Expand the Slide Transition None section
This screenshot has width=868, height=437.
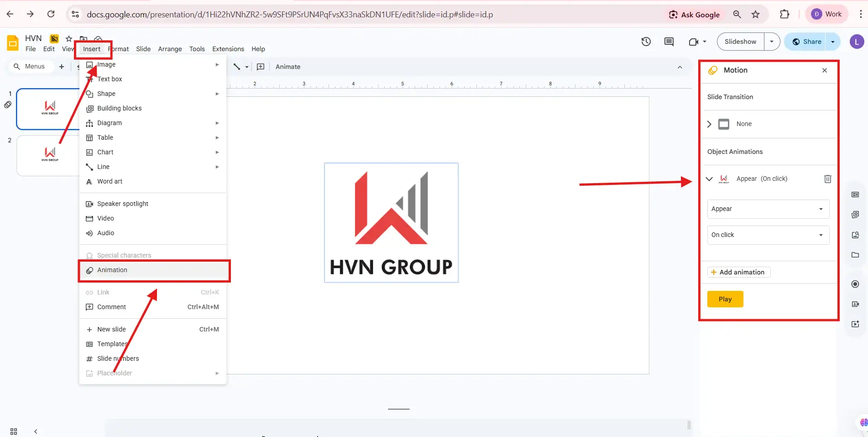709,124
